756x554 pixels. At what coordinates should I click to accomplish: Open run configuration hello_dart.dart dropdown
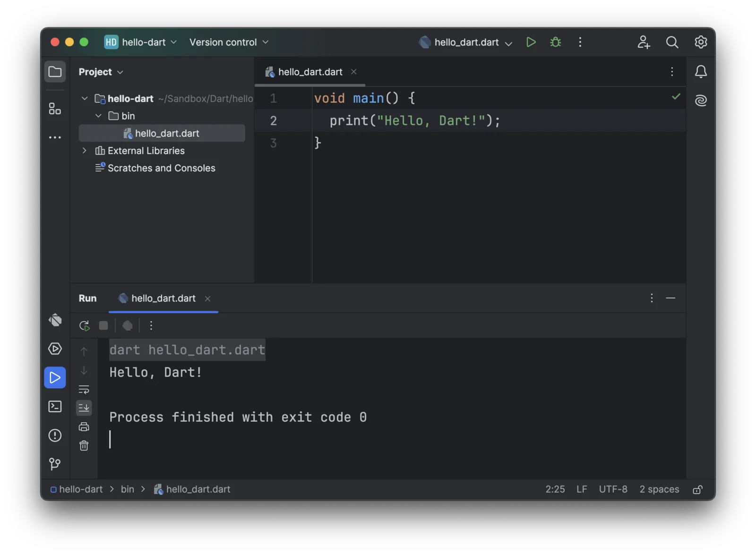point(465,42)
